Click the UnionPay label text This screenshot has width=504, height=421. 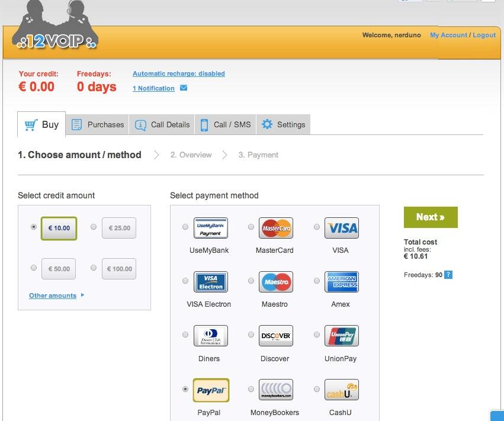(341, 359)
